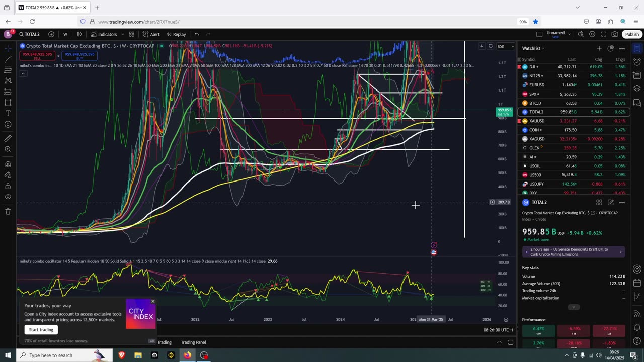The height and width of the screenshot is (362, 644).
Task: Open the watchlist more options menu
Action: 622,48
